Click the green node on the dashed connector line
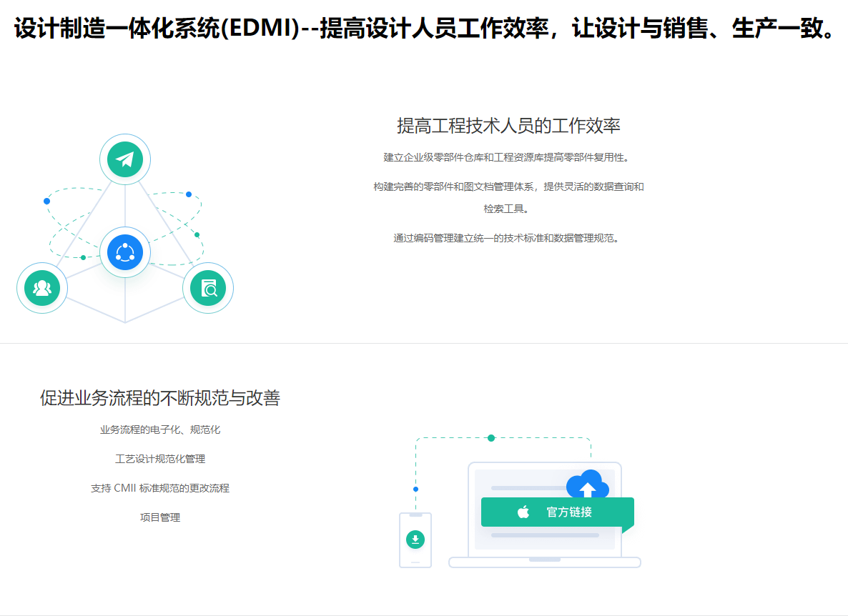Image resolution: width=848 pixels, height=616 pixels. point(490,437)
